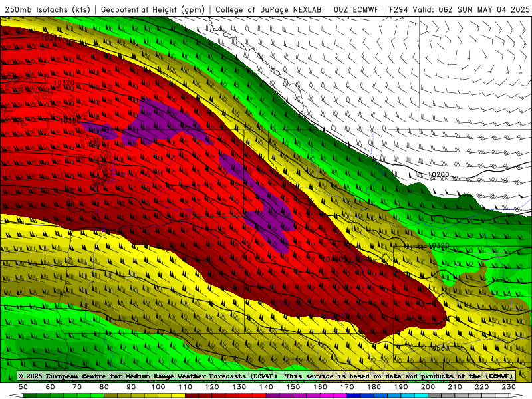Screen dimensions: 532x399
Task: Click the 10320 contour label over red shading
Action: pyautogui.click(x=64, y=82)
